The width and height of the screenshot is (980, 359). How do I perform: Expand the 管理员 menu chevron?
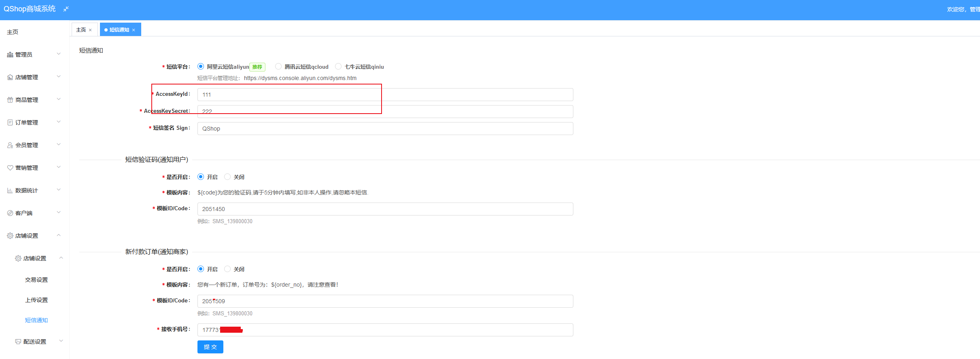tap(59, 54)
